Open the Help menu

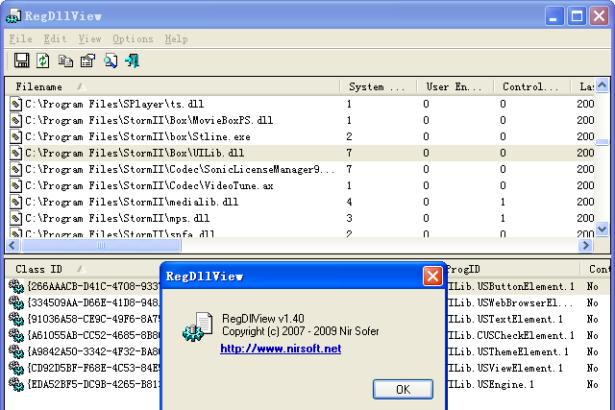pyautogui.click(x=176, y=39)
